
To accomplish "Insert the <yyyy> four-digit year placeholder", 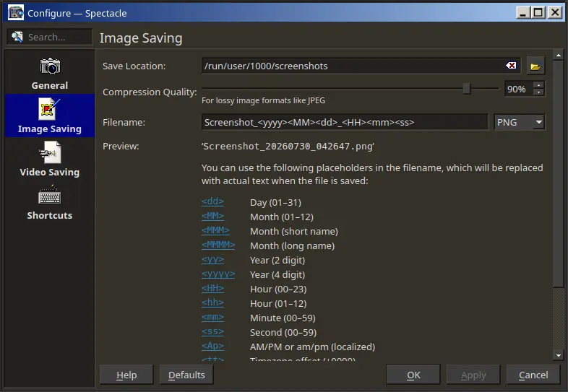I will tap(218, 274).
